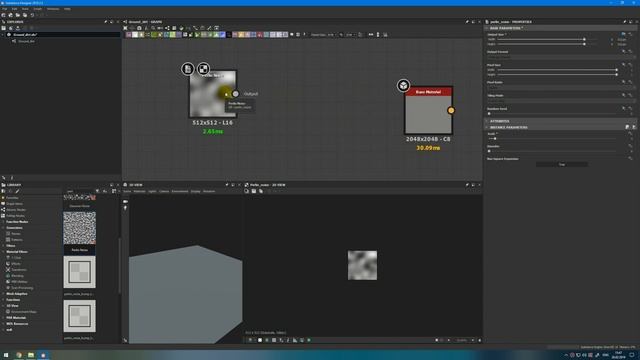Click the camera icon in 3D View

click(125, 202)
